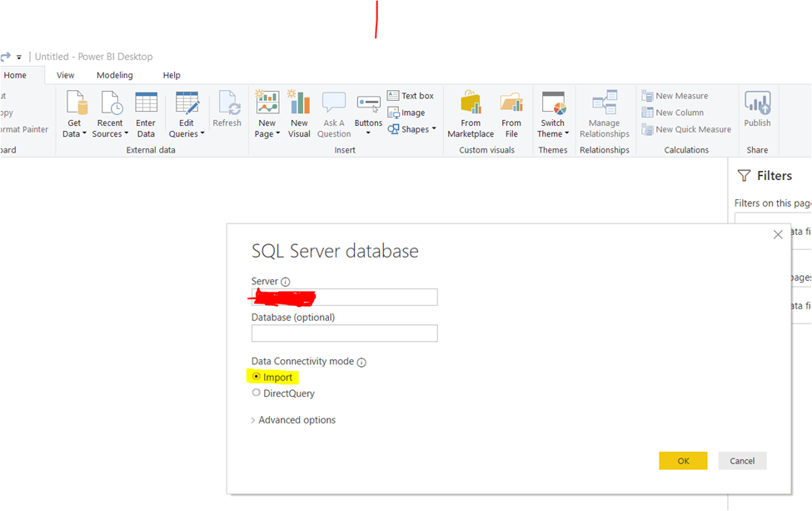Open the Shapes dropdown

pyautogui.click(x=412, y=129)
